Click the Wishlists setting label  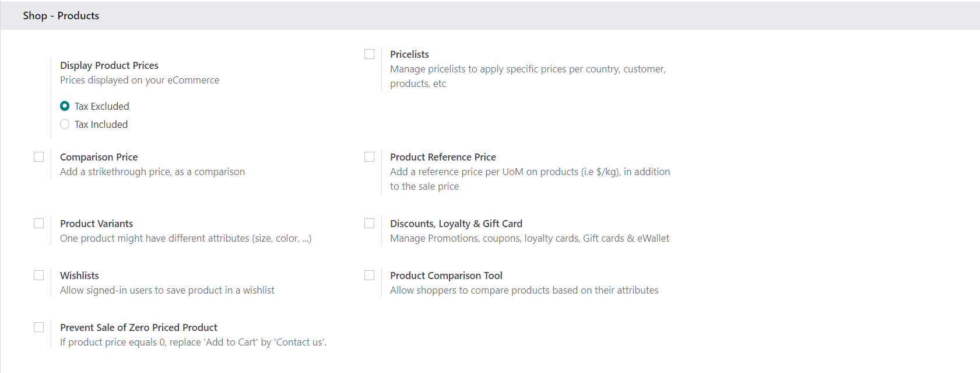[79, 276]
